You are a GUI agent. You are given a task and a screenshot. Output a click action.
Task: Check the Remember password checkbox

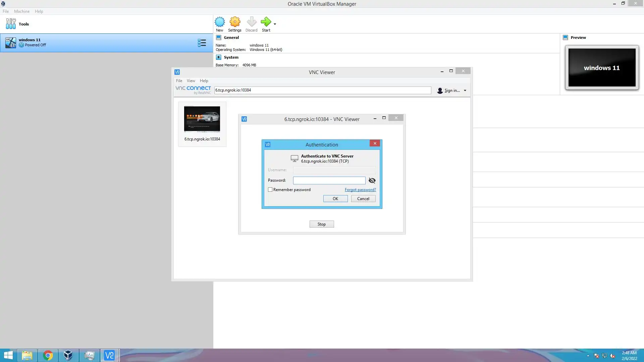coord(270,190)
